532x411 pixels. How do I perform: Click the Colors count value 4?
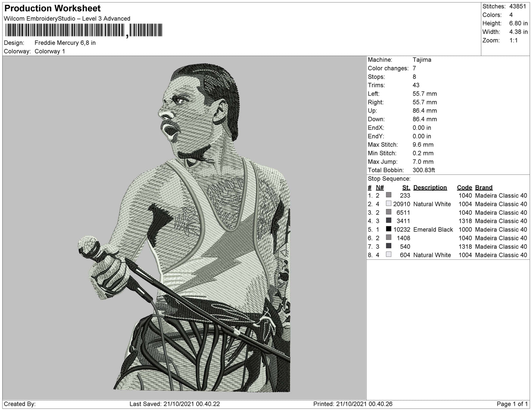point(511,15)
